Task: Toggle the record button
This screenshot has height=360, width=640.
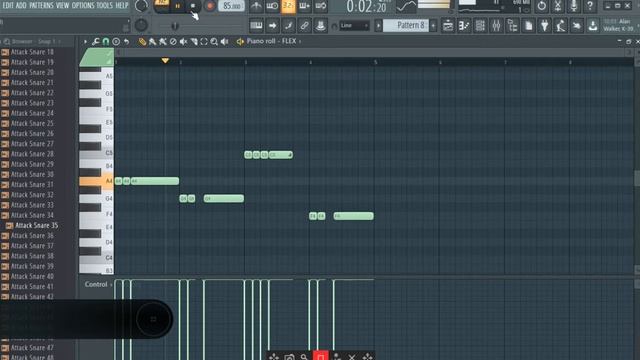Action: tap(210, 6)
